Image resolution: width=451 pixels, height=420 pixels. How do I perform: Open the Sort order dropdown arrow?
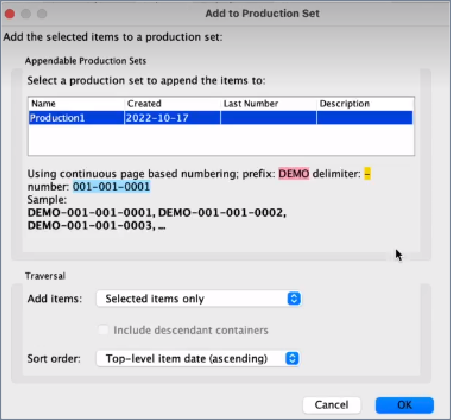tap(292, 358)
